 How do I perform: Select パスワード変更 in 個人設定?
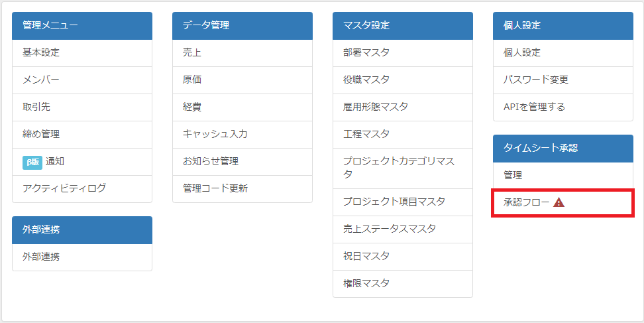pyautogui.click(x=563, y=80)
